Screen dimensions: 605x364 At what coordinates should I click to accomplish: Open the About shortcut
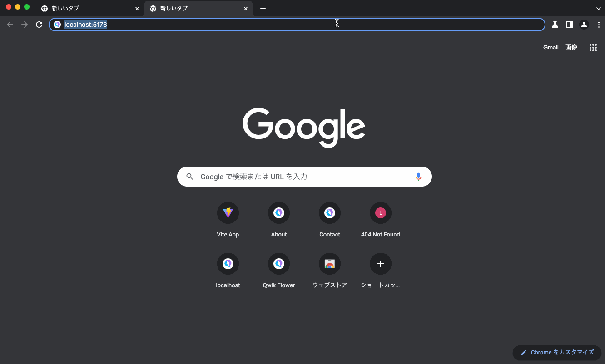(279, 221)
